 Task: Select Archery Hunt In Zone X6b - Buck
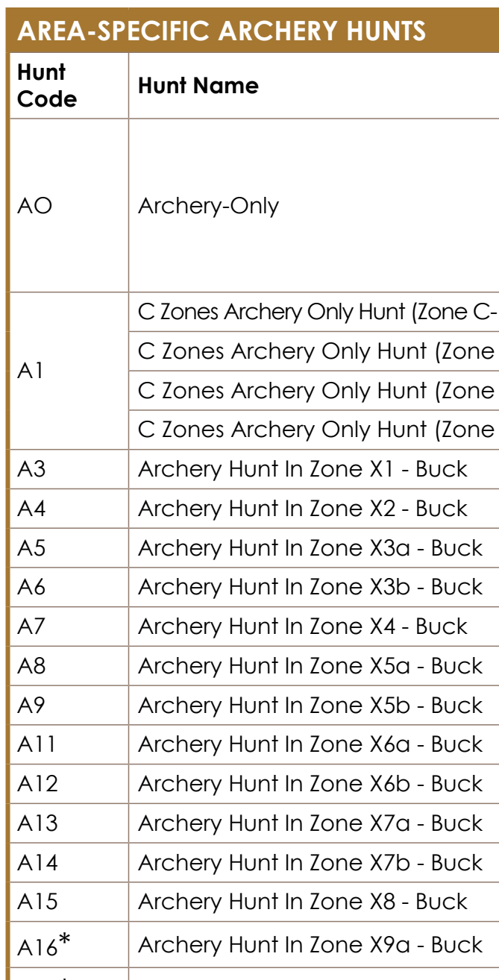coord(310,784)
